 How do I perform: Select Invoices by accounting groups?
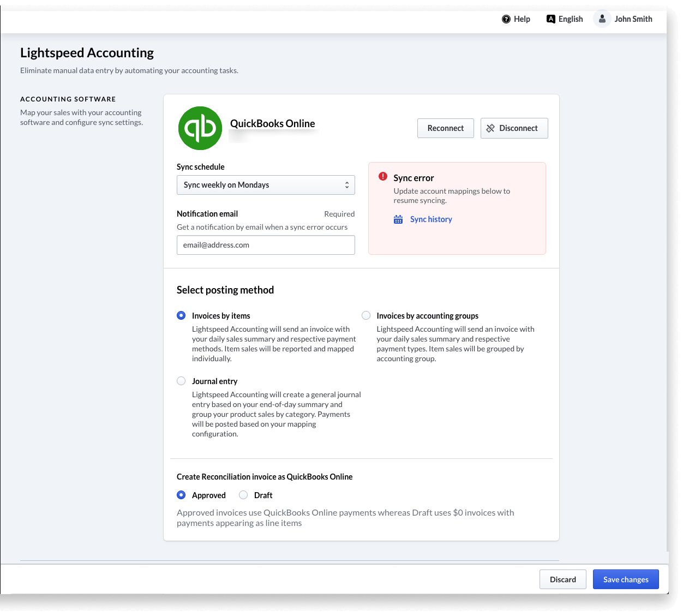point(366,315)
